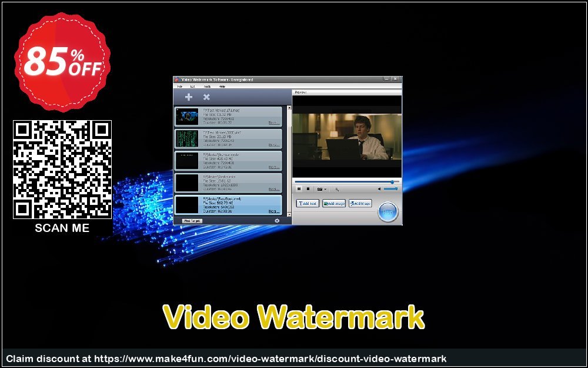
Task: Click the list scrollbar down arrow
Action: (289, 214)
